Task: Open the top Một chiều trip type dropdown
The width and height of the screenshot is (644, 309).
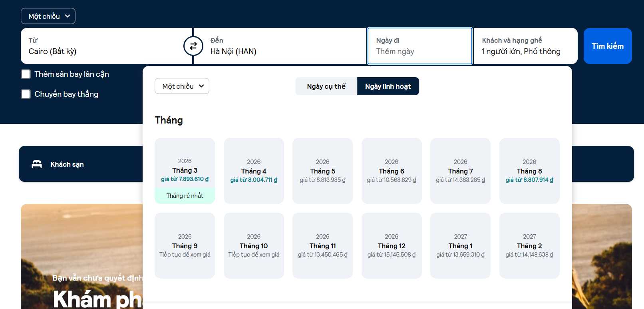Action: point(48,16)
